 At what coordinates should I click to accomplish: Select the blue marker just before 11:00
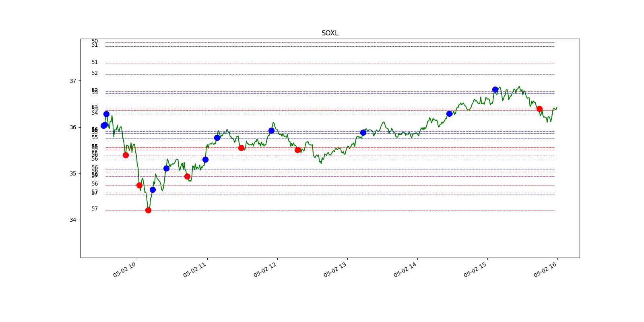[205, 159]
